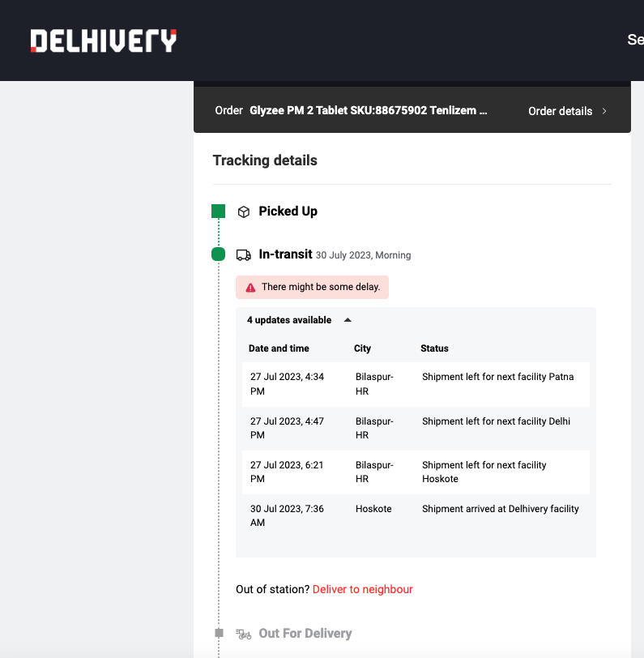Click the Hoskote city cell

(373, 509)
